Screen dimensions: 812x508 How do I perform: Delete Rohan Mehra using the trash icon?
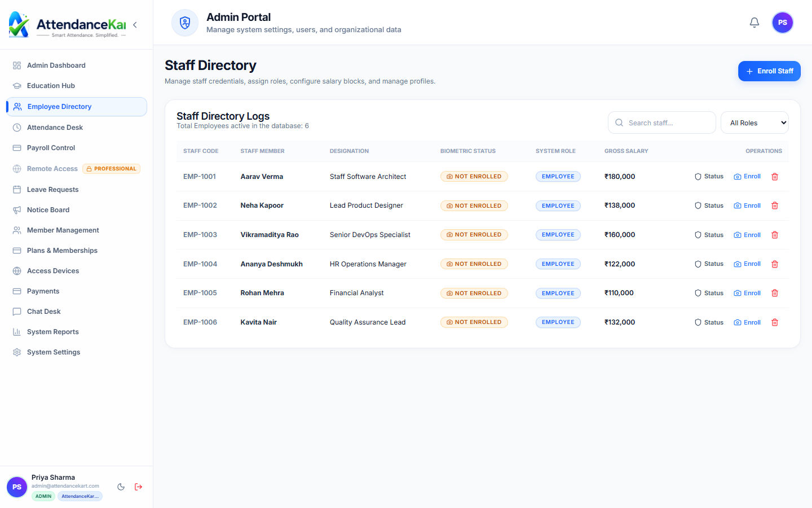coord(775,293)
